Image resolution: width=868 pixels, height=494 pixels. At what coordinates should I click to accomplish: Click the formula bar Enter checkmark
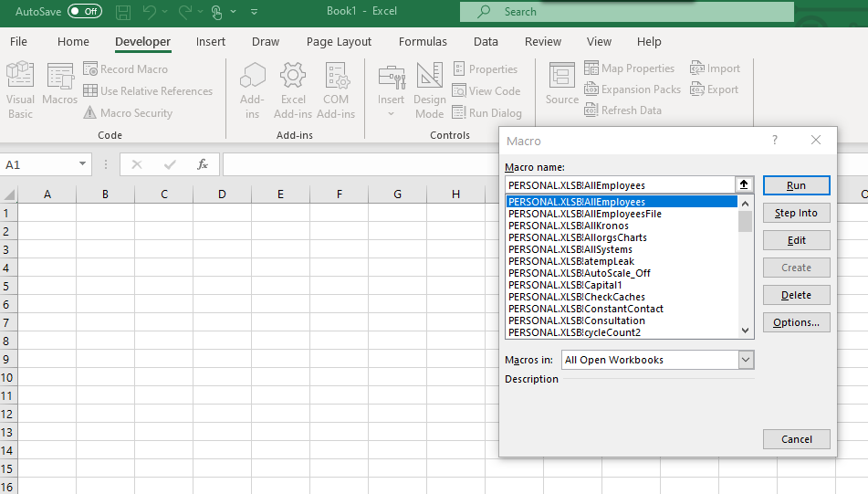point(170,164)
